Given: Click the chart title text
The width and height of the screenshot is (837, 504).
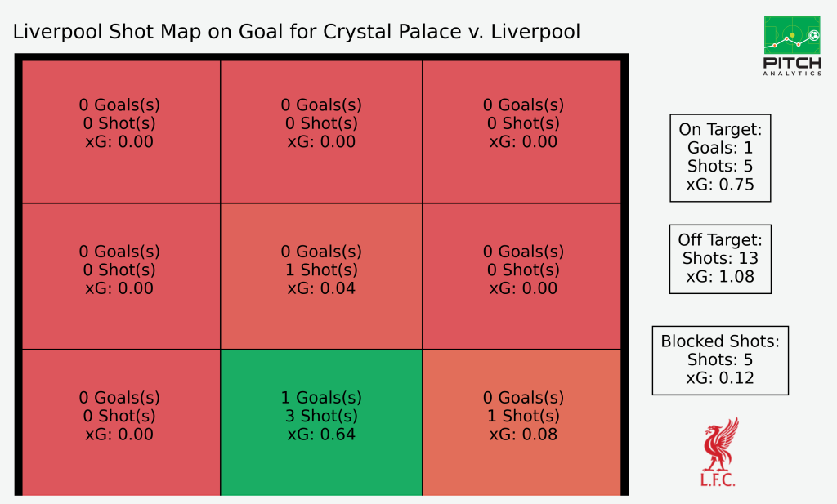Looking at the screenshot, I should click(296, 32).
